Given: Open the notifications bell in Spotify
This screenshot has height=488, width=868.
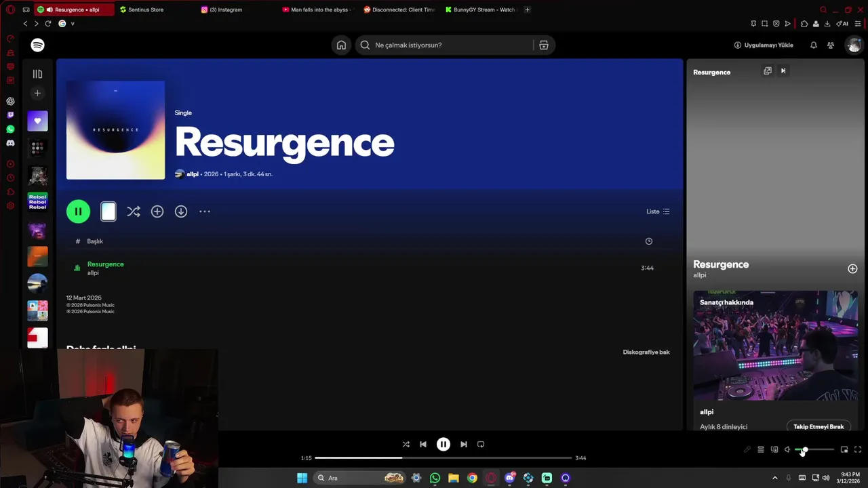Looking at the screenshot, I should tap(814, 45).
